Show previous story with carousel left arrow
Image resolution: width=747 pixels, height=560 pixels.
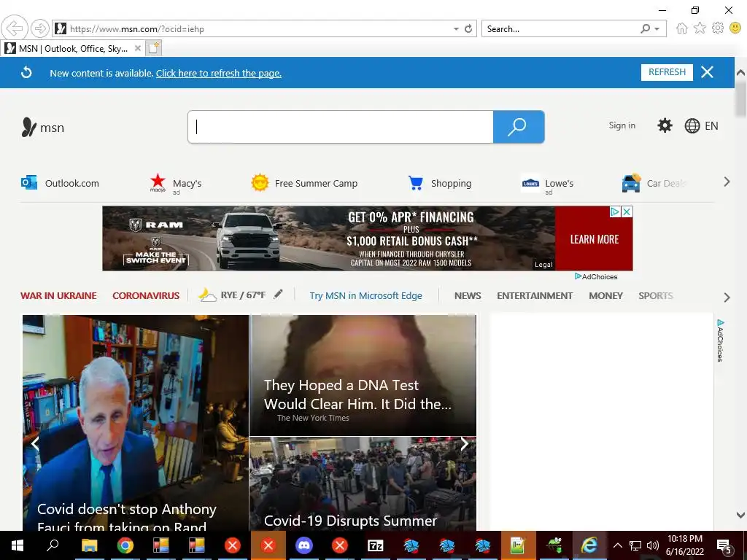point(35,444)
